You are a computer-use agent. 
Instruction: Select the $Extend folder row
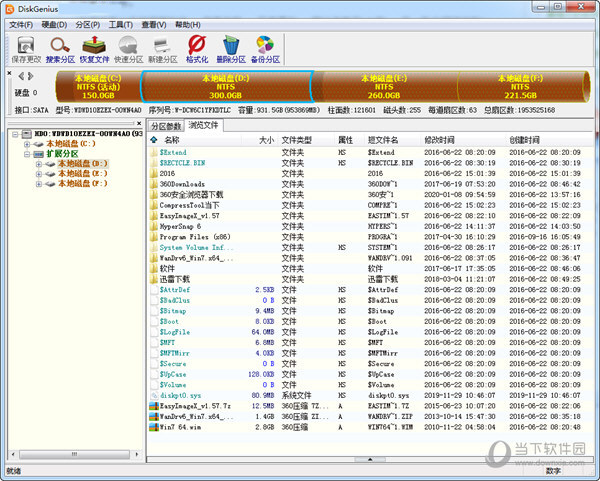coord(370,152)
